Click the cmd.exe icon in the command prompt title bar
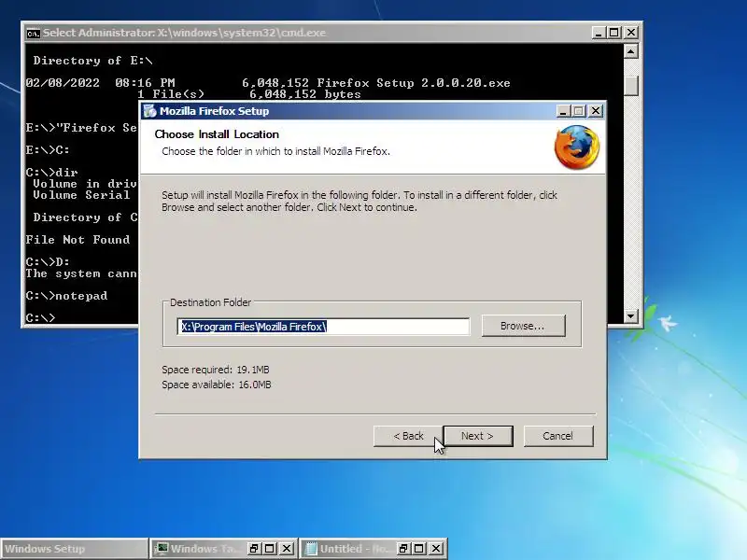747x560 pixels. tap(34, 33)
